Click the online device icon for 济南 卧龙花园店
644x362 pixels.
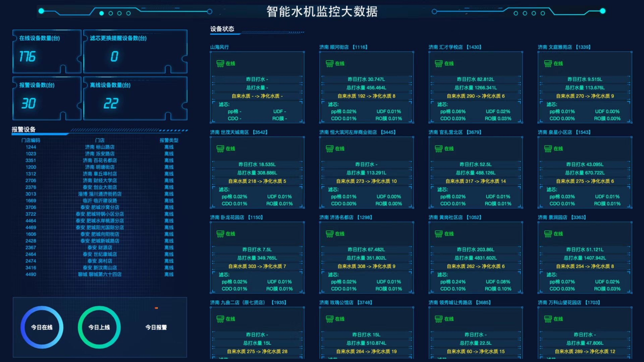pos(220,234)
